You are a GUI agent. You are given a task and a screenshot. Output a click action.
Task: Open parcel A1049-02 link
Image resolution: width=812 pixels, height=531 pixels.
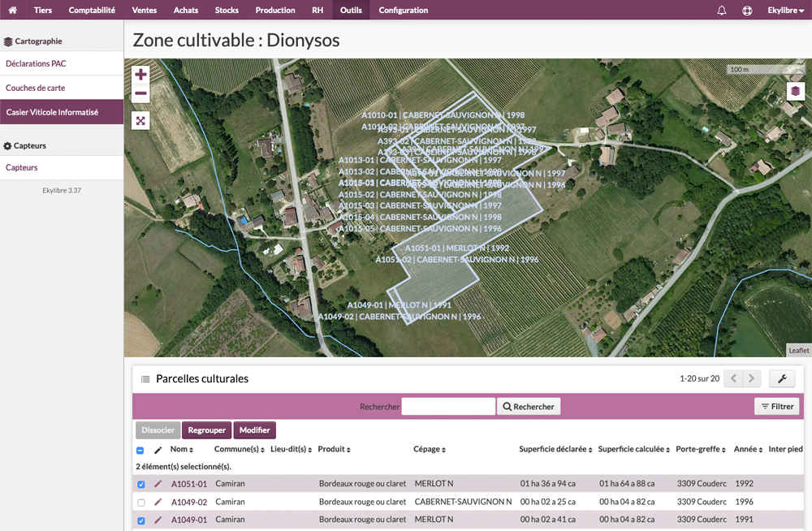coord(189,502)
